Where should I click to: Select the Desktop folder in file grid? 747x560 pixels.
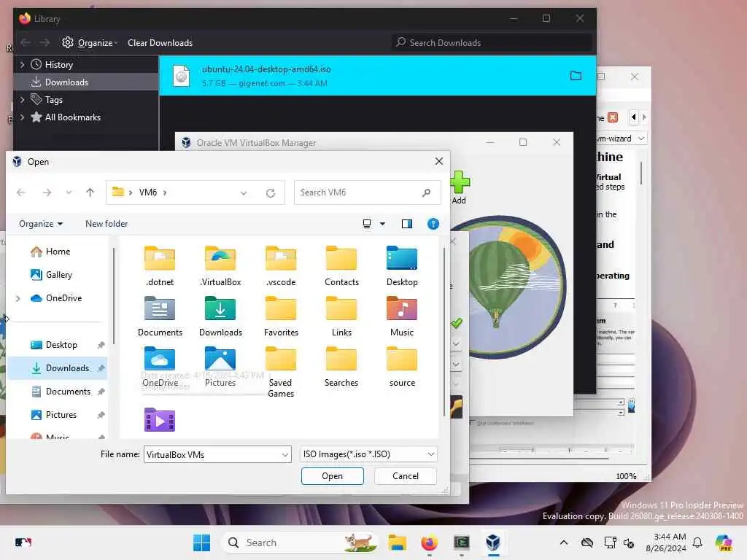(x=402, y=265)
